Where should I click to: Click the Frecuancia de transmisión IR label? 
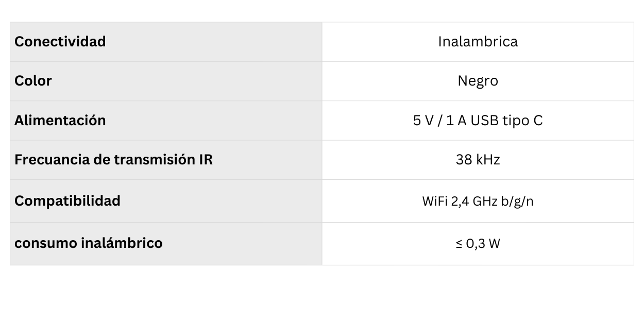pos(113,160)
